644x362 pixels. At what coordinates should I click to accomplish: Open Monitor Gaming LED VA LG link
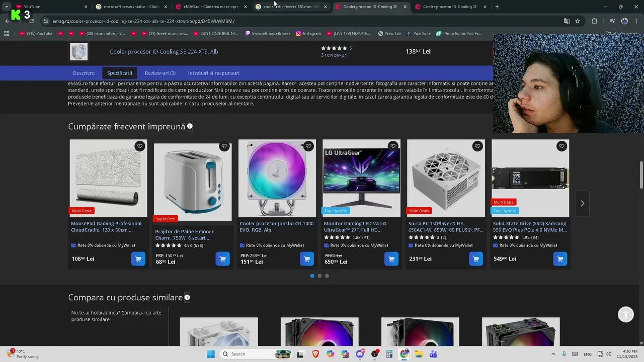[355, 227]
